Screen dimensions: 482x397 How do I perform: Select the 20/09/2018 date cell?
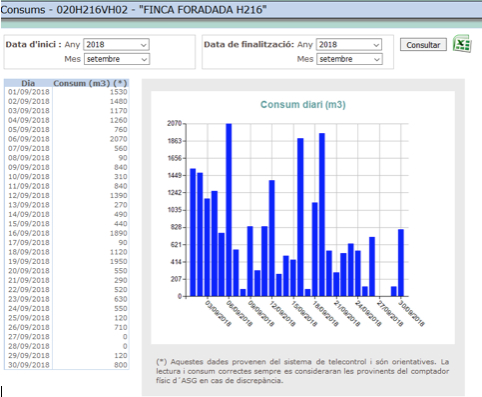[x=29, y=271]
